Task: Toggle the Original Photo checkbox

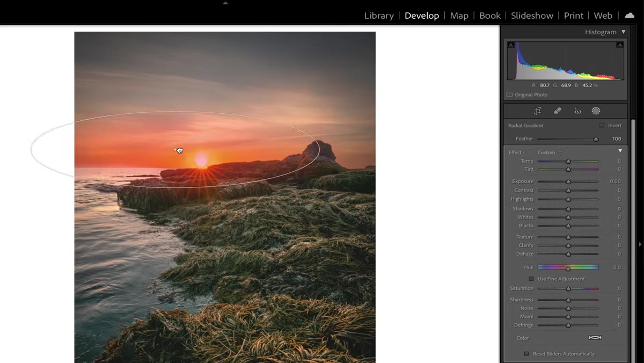Action: (510, 95)
